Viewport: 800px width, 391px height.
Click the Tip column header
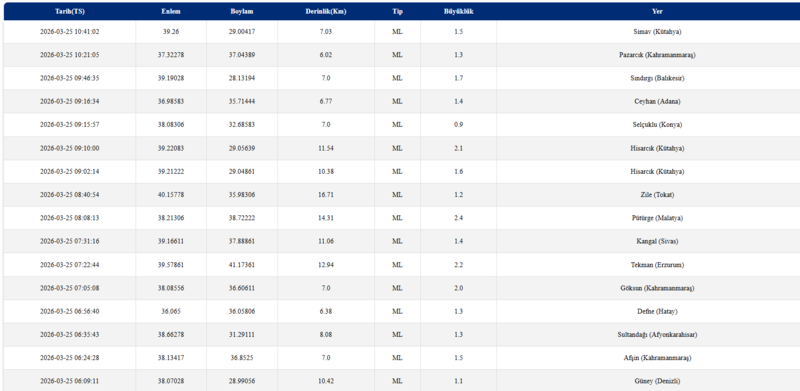[397, 11]
